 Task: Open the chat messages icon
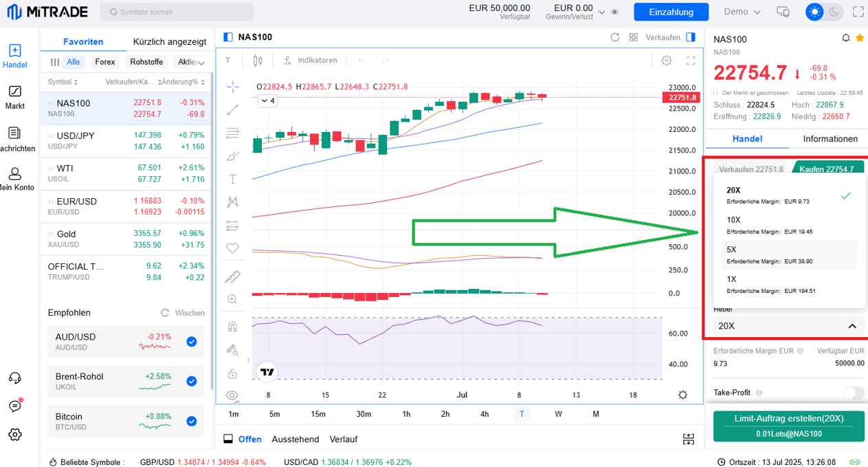click(x=15, y=406)
